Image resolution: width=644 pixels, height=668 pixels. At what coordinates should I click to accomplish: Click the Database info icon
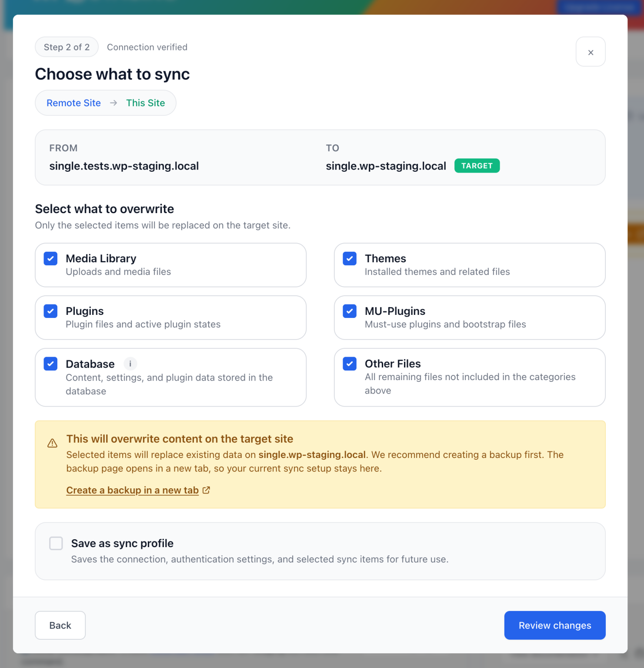coord(130,364)
